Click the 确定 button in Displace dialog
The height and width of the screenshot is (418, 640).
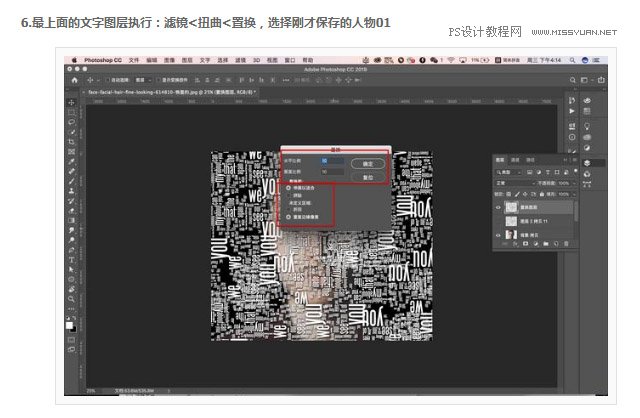(x=368, y=164)
